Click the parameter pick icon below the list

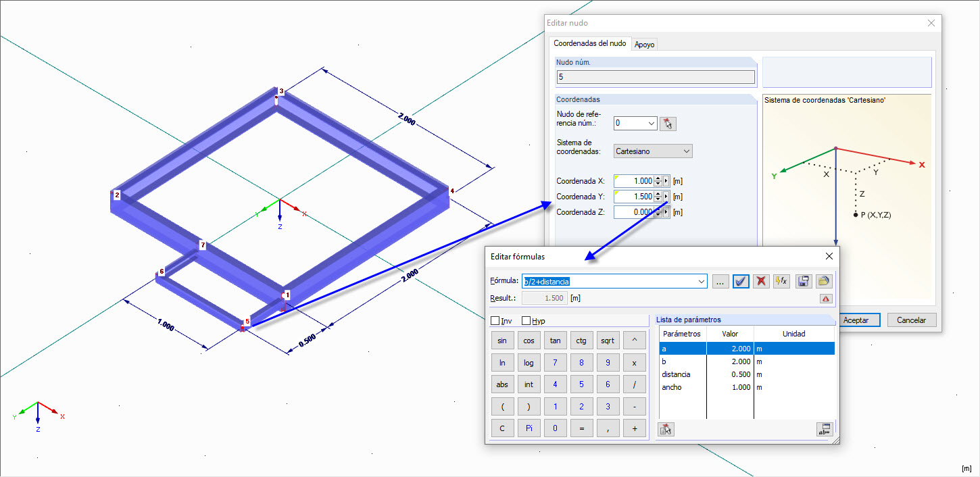(x=666, y=429)
